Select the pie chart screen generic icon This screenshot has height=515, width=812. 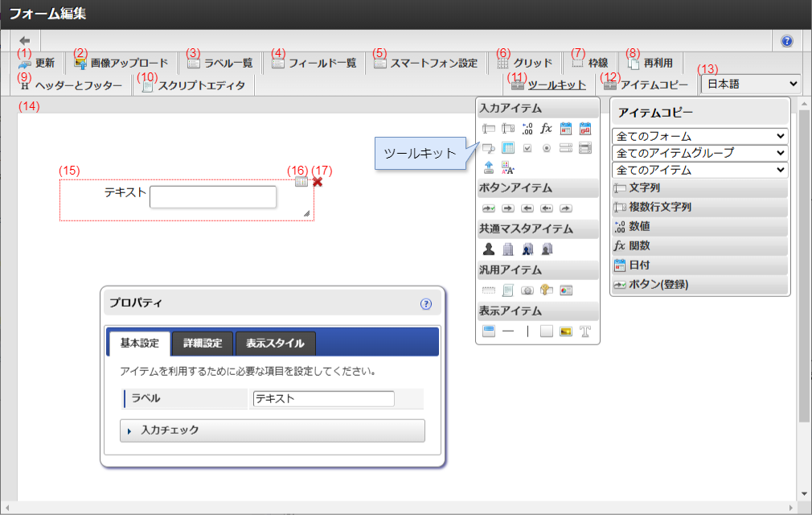point(566,290)
